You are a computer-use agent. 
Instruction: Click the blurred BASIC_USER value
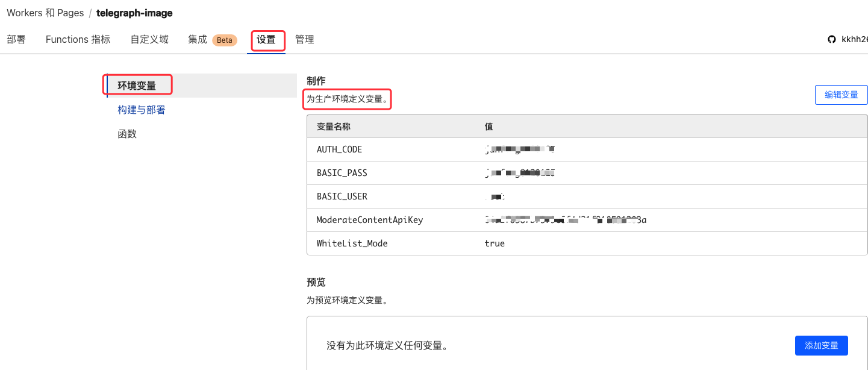click(x=495, y=196)
